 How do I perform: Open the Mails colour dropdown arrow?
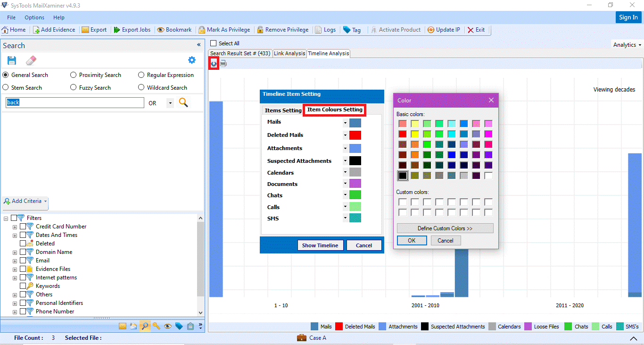point(345,123)
